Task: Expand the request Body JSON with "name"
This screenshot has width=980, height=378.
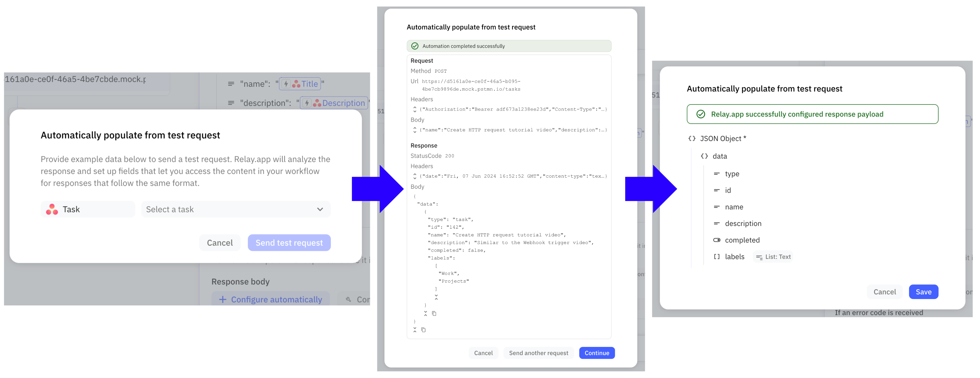Action: 415,130
